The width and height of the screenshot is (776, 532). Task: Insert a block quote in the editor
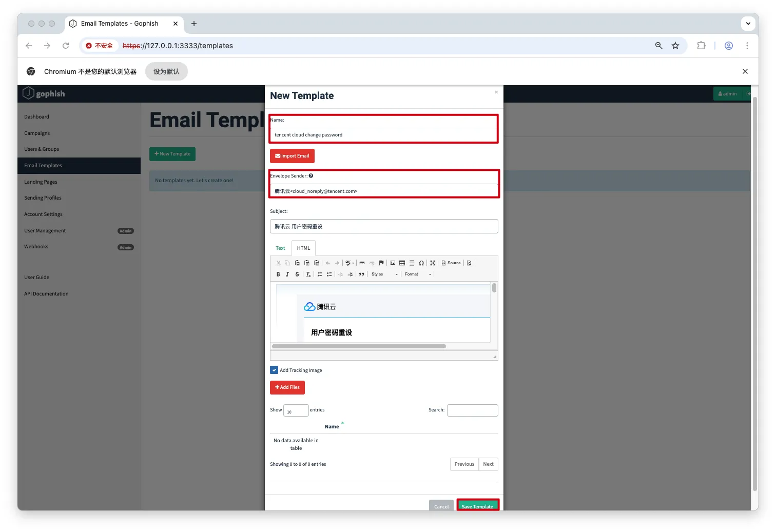(x=361, y=274)
